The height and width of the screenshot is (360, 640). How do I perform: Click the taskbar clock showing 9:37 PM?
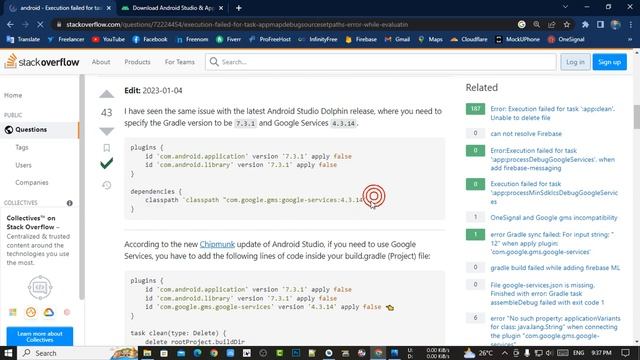[x=601, y=353]
